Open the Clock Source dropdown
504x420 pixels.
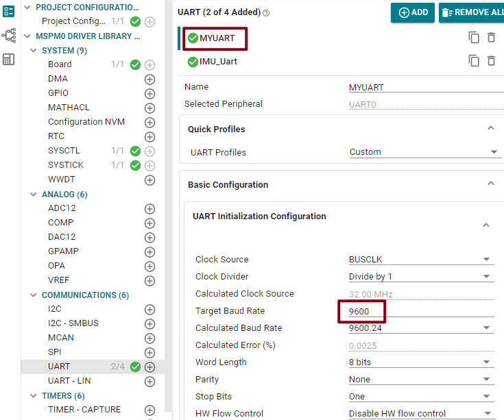422,260
